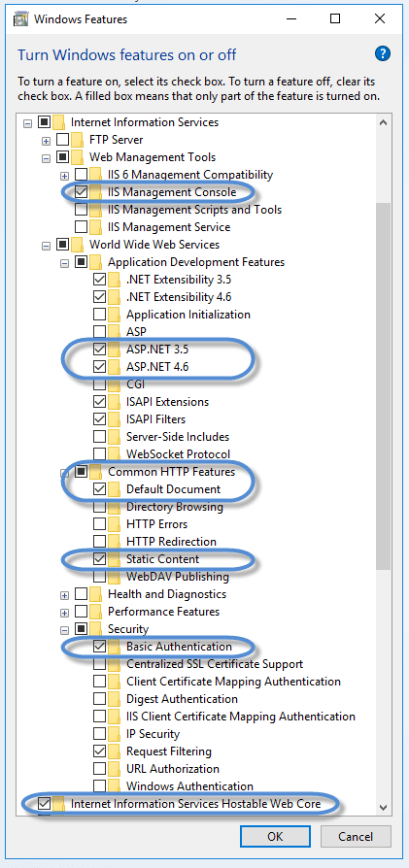Select the Health and Diagnostics folder icon
The image size is (409, 868).
[x=96, y=594]
